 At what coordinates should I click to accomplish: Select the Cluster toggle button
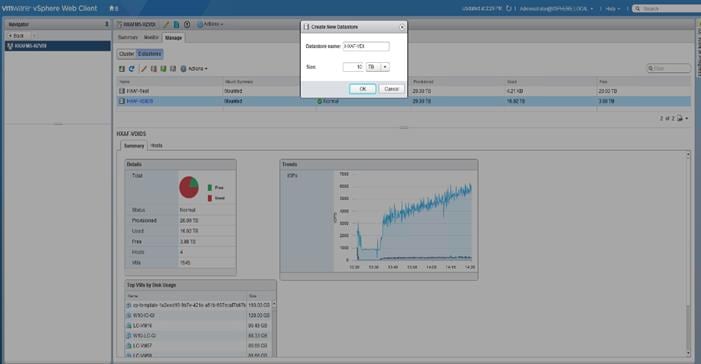127,54
